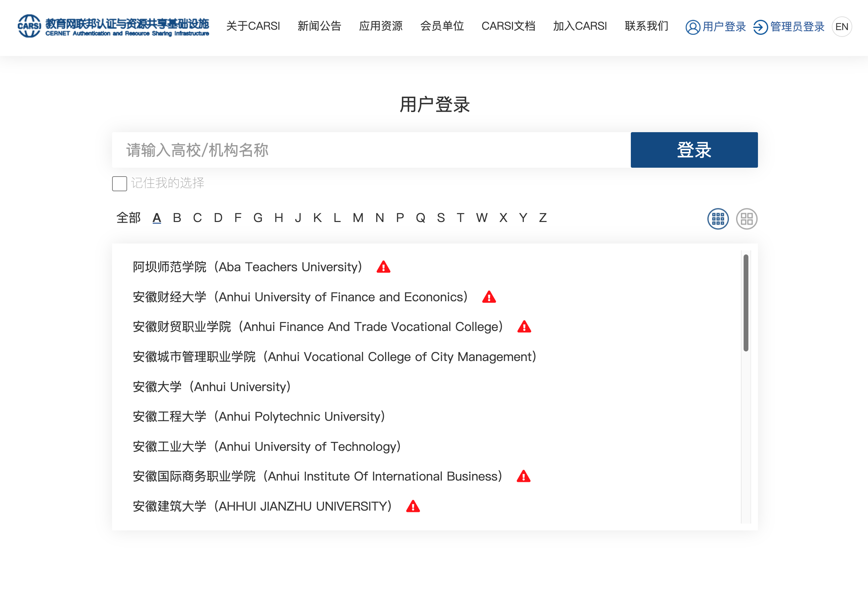Choose 阿坝师范学院 (Aba Teachers University)
The width and height of the screenshot is (868, 597).
(x=248, y=267)
